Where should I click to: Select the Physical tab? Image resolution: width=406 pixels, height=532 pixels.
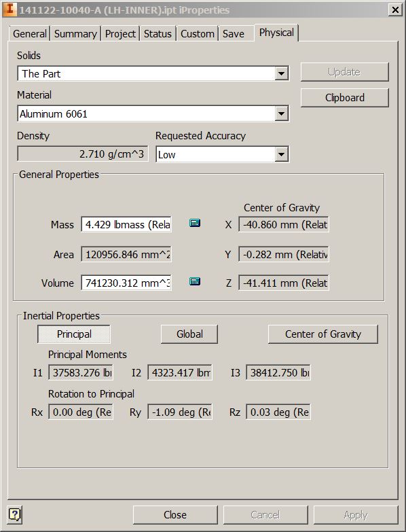[276, 33]
